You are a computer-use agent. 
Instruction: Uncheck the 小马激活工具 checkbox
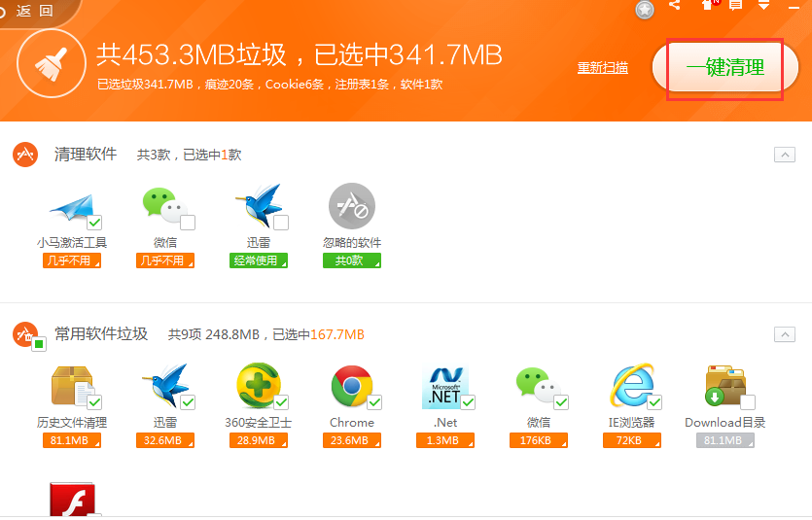click(94, 223)
